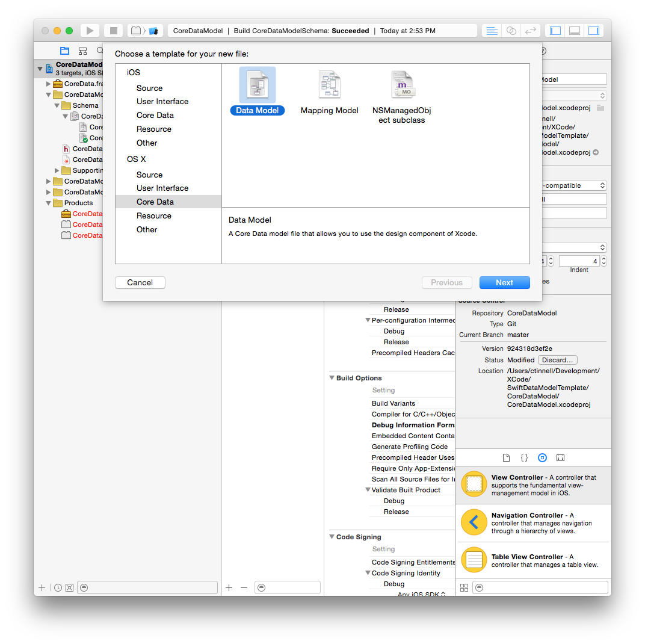Viewport: 645px width, 644px height.
Task: Click the Discard... button
Action: click(x=557, y=360)
